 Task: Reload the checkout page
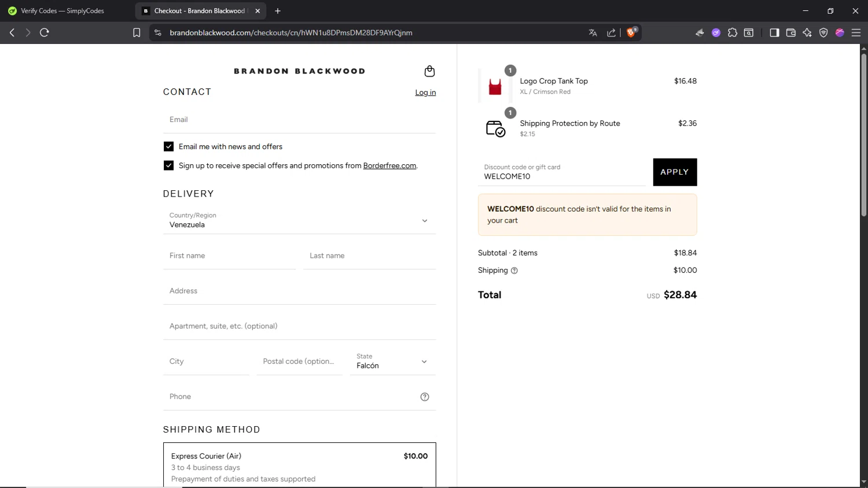click(45, 33)
